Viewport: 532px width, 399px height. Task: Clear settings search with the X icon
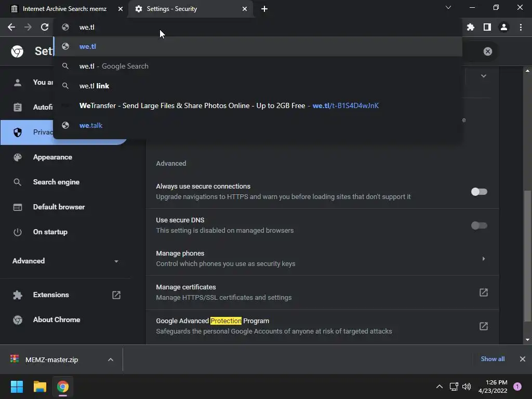point(487,51)
